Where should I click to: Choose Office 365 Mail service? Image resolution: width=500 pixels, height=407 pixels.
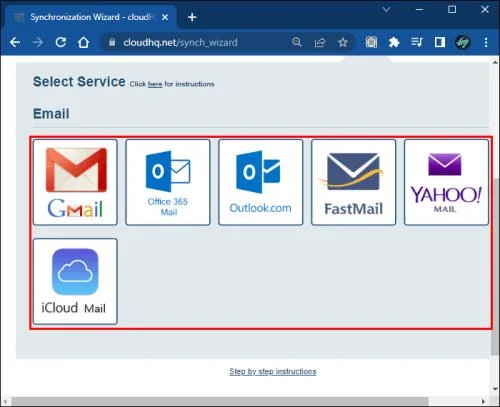click(168, 182)
